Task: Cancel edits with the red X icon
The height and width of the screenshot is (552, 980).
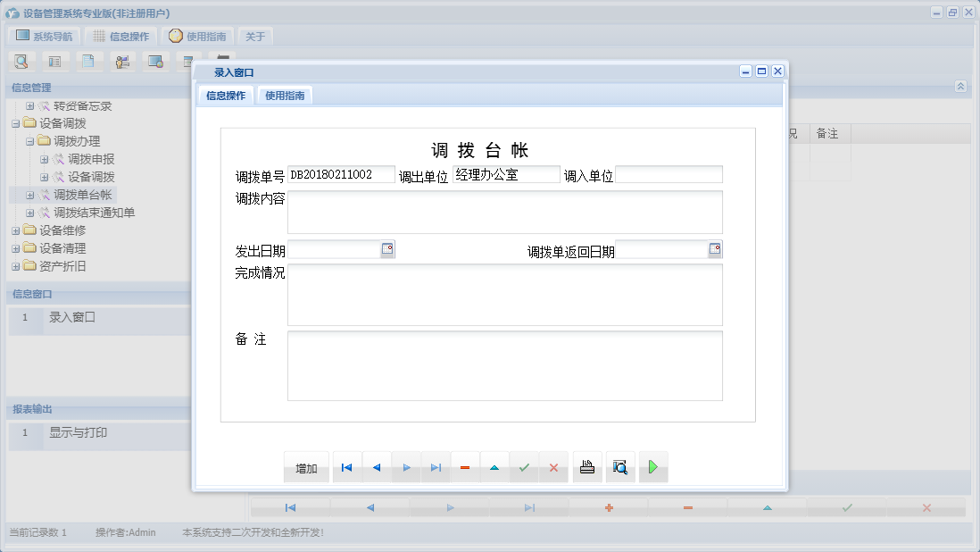Action: click(553, 466)
